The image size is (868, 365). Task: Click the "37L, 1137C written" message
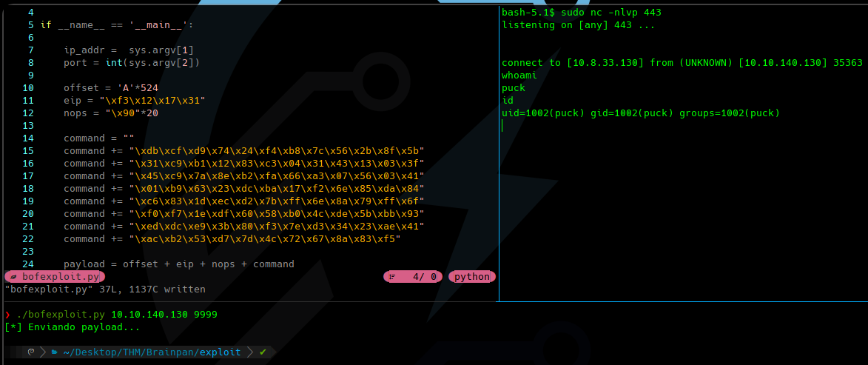pyautogui.click(x=152, y=289)
